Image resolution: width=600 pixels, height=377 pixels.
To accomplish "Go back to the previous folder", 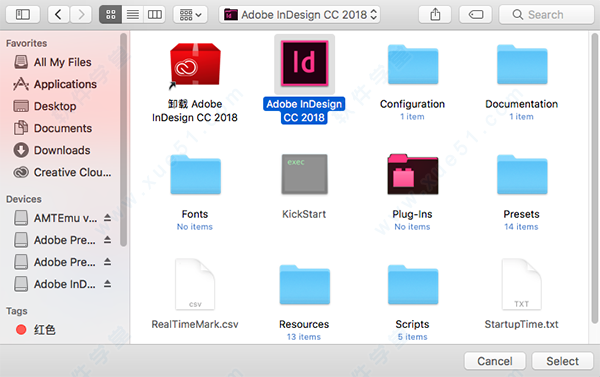I will pyautogui.click(x=59, y=15).
